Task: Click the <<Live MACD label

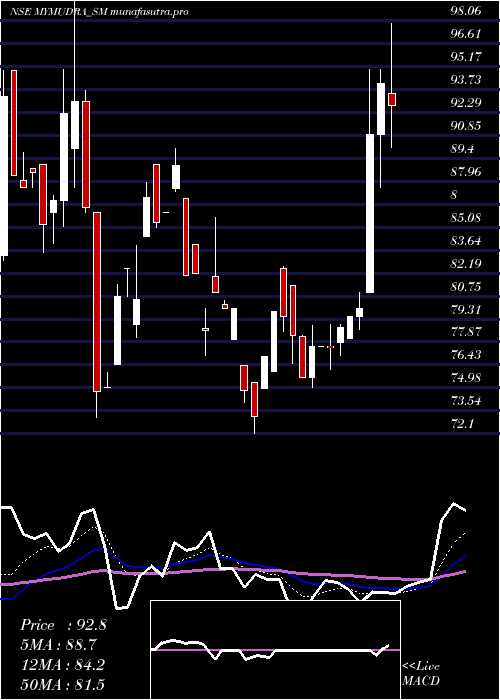Action: click(x=421, y=674)
